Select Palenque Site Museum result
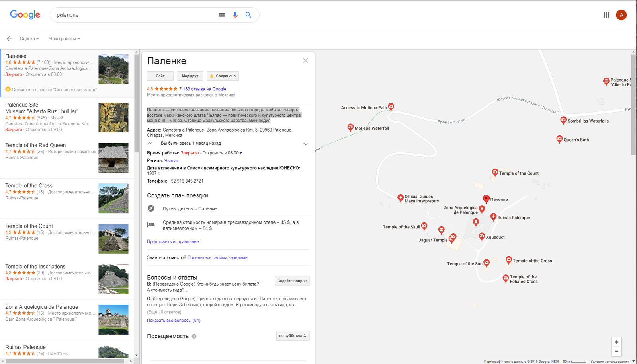 click(67, 118)
